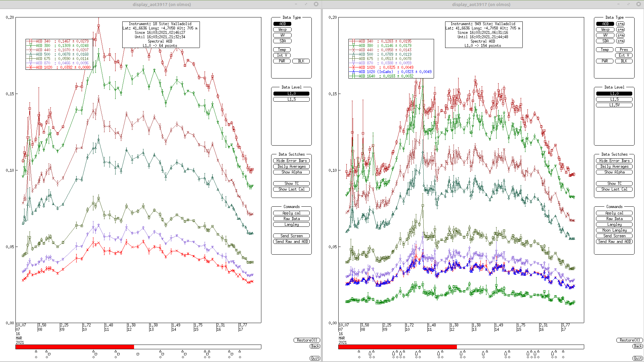The height and width of the screenshot is (362, 644).
Task: Click s+m button next to WV in right window
Action: 620,35
